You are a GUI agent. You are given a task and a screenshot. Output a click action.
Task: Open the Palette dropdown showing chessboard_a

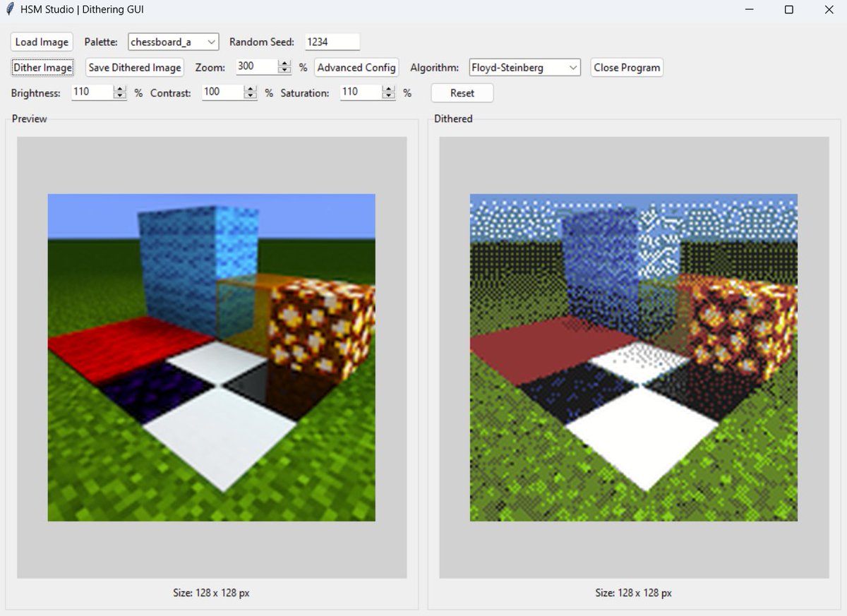click(174, 42)
